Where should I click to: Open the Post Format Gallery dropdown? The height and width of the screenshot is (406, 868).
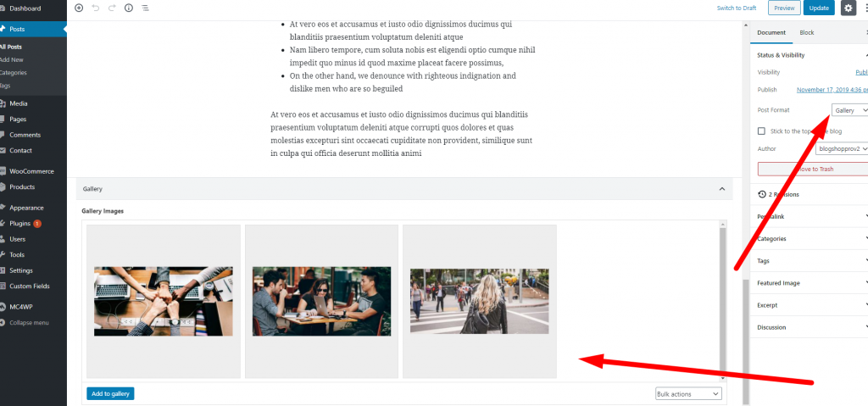pyautogui.click(x=849, y=111)
